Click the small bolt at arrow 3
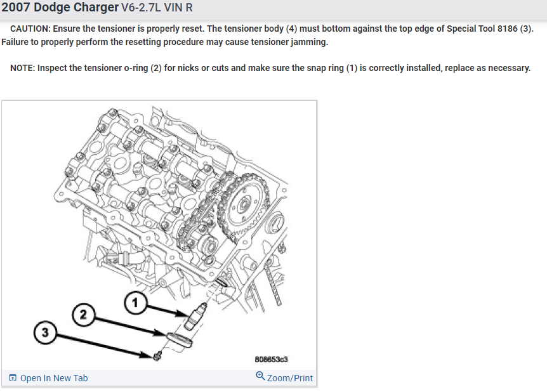 [157, 356]
